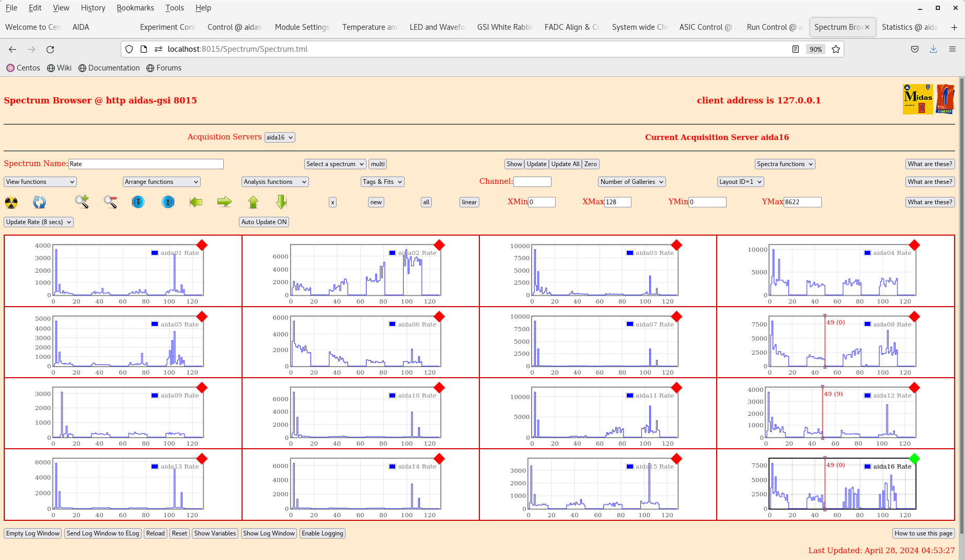
Task: Click the blue aida01 Rate legend swatch
Action: click(155, 253)
